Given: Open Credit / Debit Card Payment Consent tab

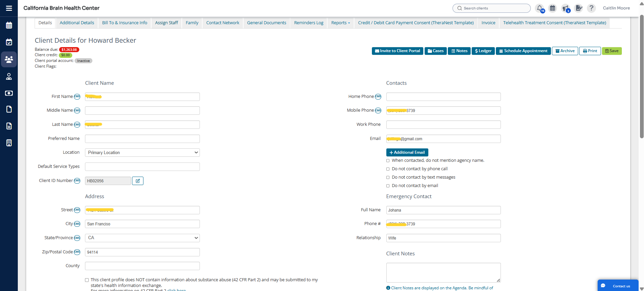Looking at the screenshot, I should click(x=416, y=23).
